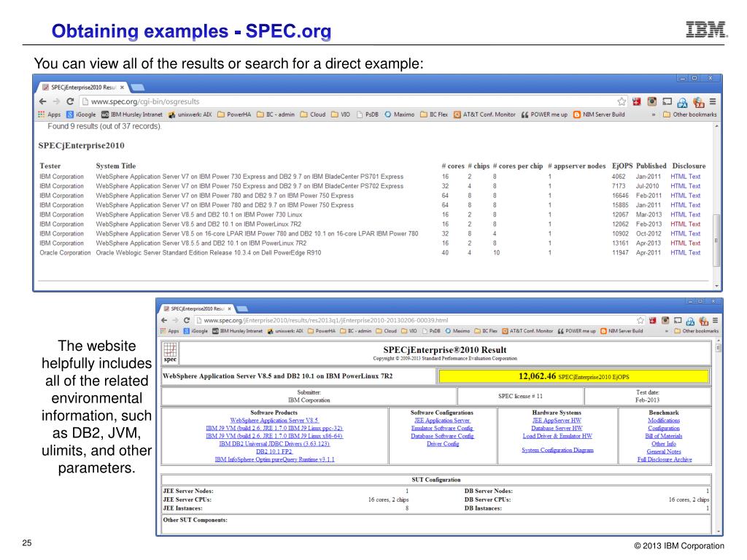
Task: Open the Maximo bookmark in osgresults window
Action: point(399,114)
